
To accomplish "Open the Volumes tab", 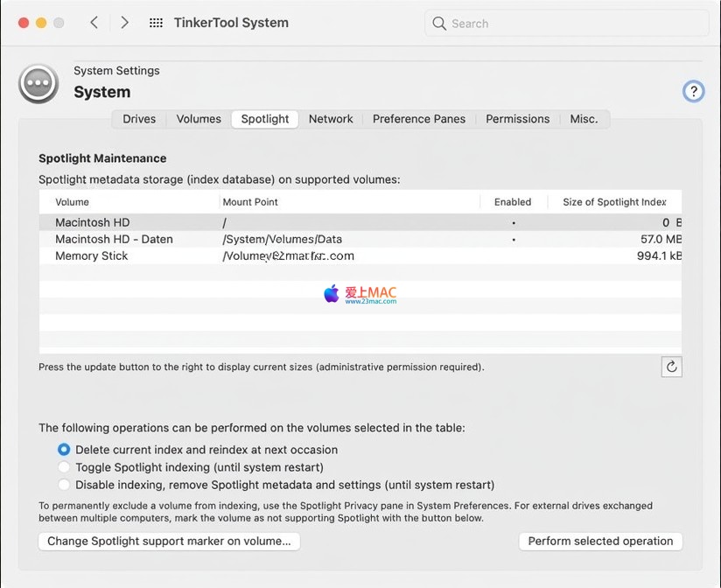I will (x=199, y=119).
